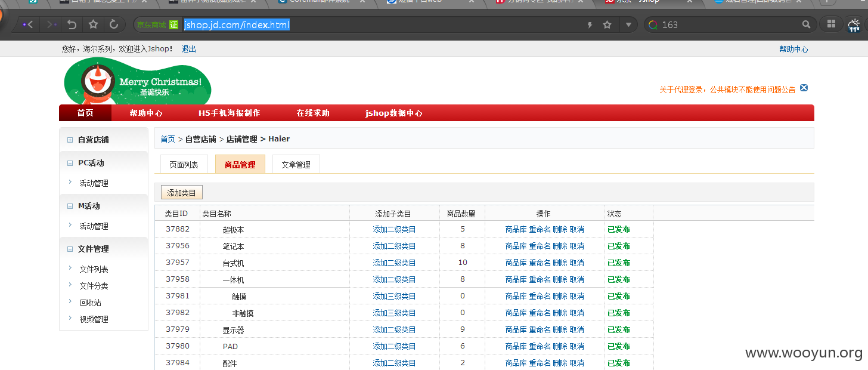Click the search box containing 163
The width and height of the screenshot is (868, 370).
point(730,24)
